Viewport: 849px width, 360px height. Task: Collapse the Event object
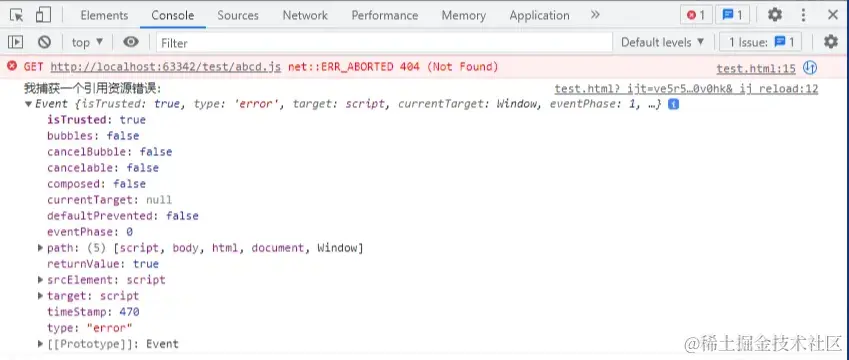coord(28,104)
